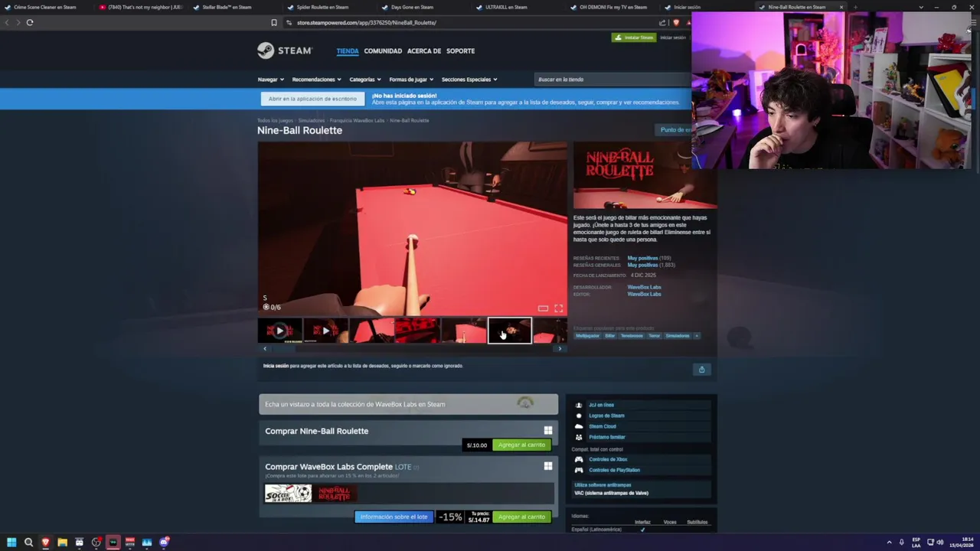Share page via address bar share icon
The width and height of the screenshot is (980, 551).
pos(662,22)
